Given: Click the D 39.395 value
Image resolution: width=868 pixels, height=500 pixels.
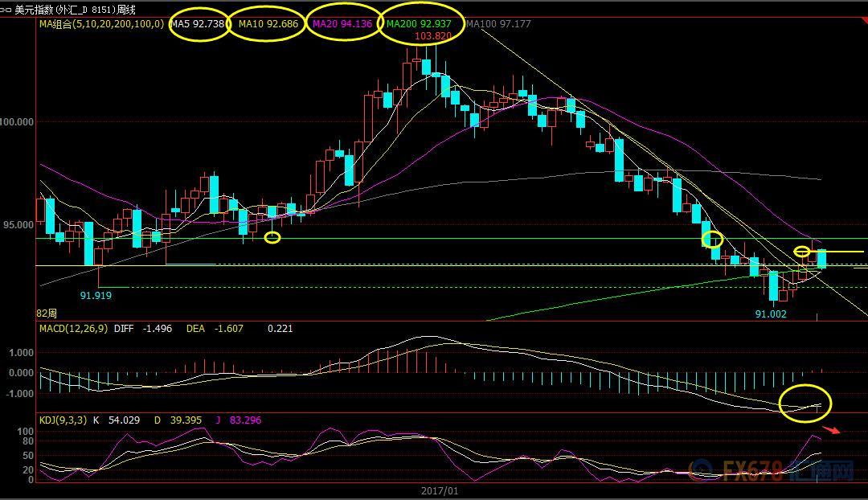Looking at the screenshot, I should tap(178, 420).
